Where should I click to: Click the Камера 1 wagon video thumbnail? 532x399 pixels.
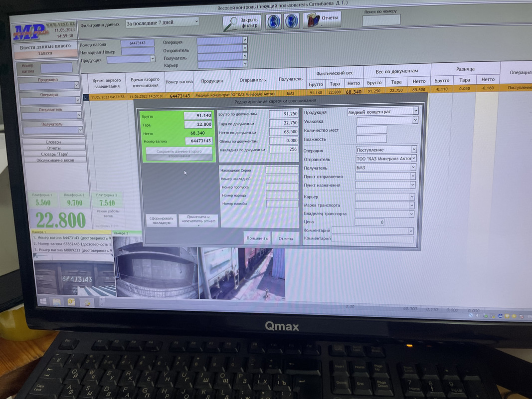click(75, 277)
